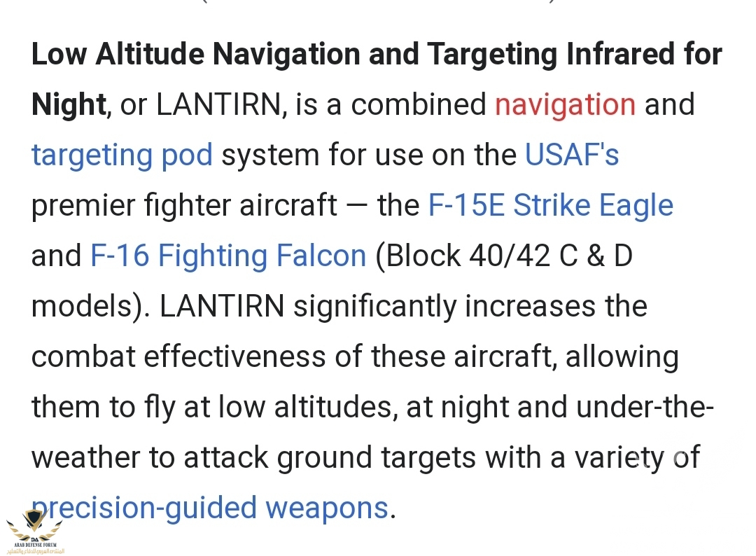This screenshot has width=756, height=556.
Task: Open the 'F-16 Fighting Falcon' link
Action: tap(228, 256)
